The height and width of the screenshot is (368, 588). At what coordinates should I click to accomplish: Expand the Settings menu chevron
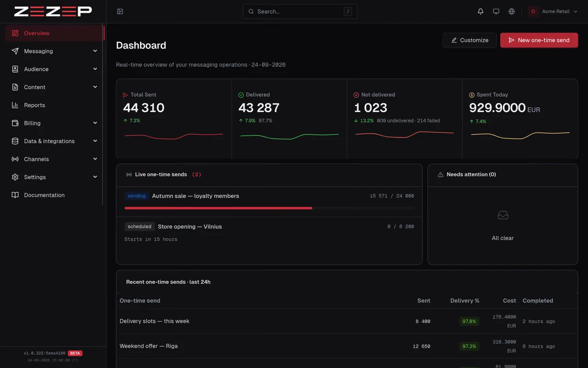(x=95, y=177)
